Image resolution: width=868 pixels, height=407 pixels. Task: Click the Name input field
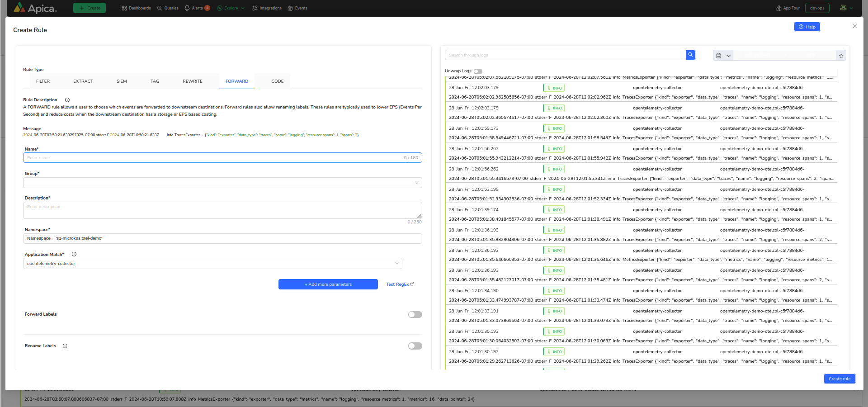tap(212, 158)
